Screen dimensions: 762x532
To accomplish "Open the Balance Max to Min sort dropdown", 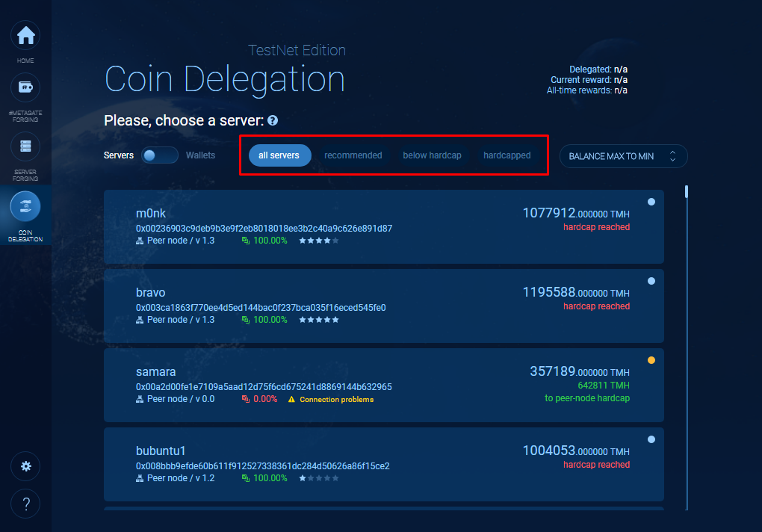I will tap(624, 156).
